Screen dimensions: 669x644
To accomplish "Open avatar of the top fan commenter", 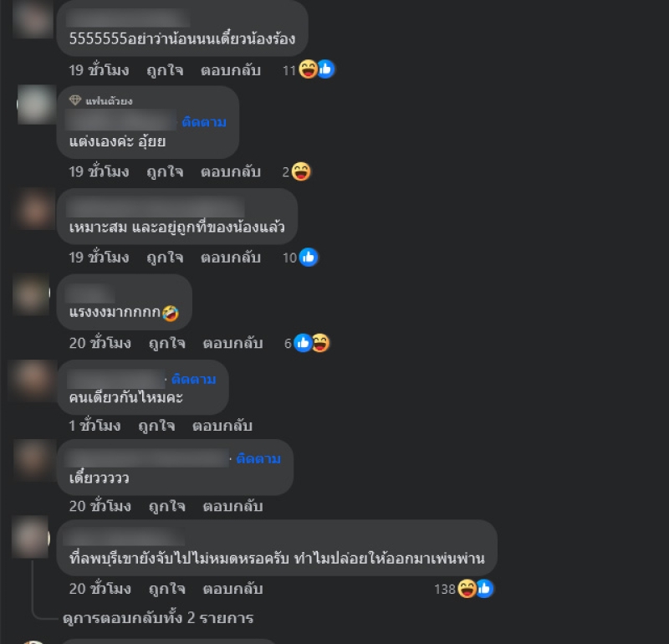I will [37, 105].
